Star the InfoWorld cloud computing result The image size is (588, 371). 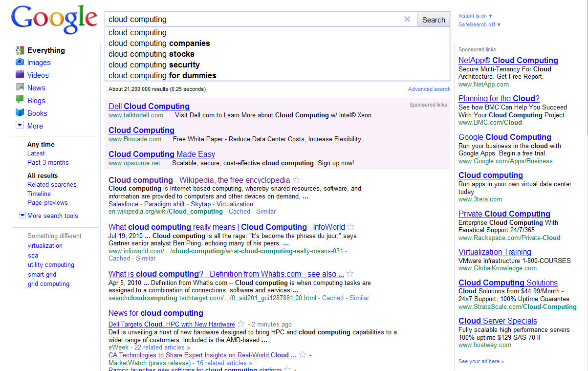(x=351, y=227)
